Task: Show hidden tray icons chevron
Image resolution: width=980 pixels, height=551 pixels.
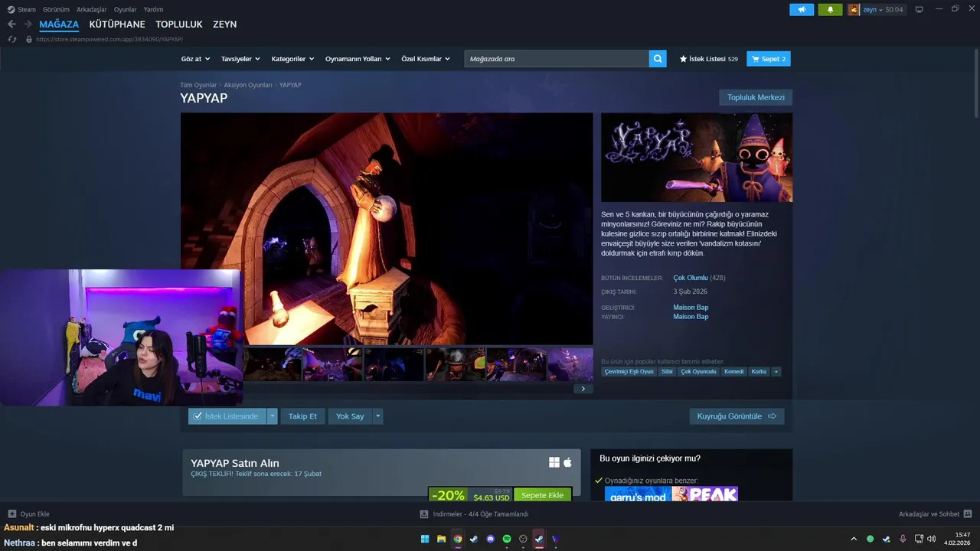Action: [854, 539]
